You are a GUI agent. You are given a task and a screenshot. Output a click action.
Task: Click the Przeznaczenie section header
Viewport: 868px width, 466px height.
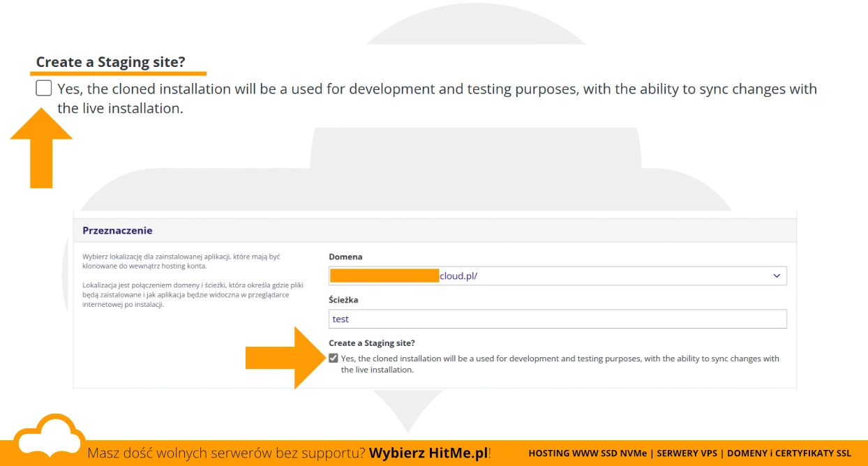click(x=434, y=230)
